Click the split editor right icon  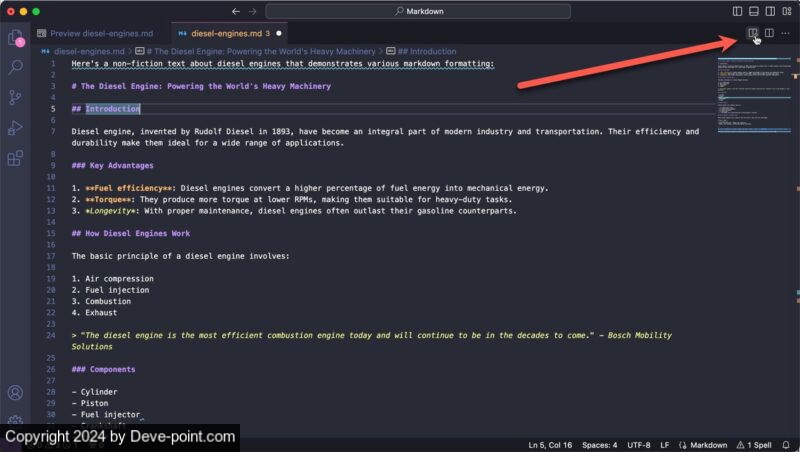(x=769, y=33)
